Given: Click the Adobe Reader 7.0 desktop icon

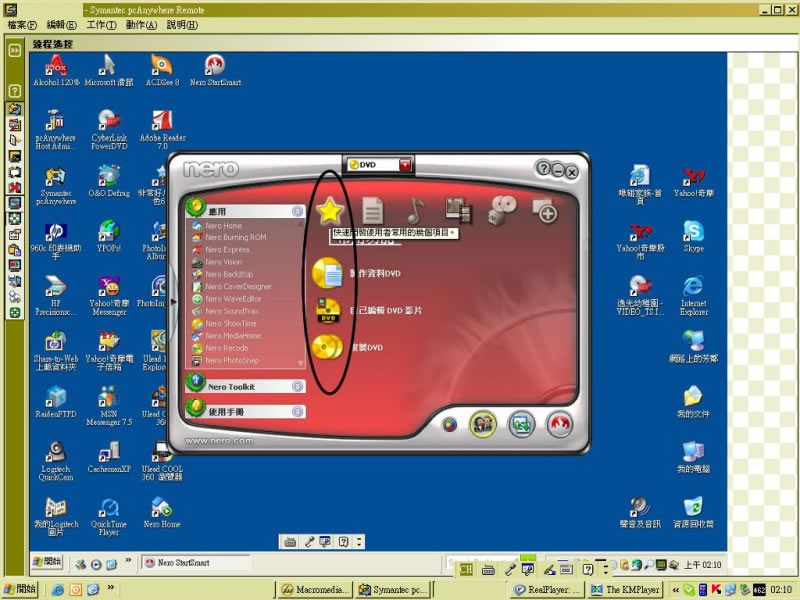Looking at the screenshot, I should click(x=162, y=130).
